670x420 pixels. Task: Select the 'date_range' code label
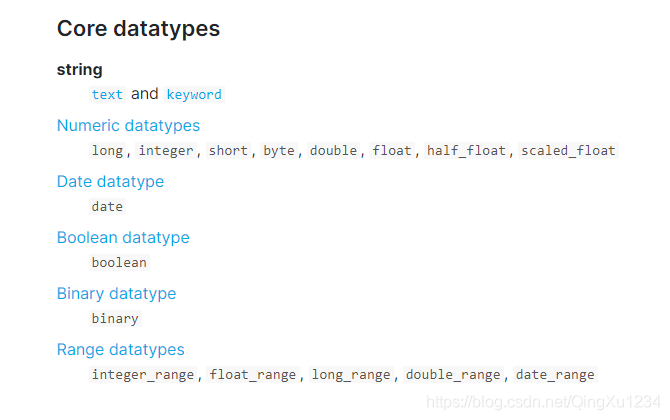555,375
